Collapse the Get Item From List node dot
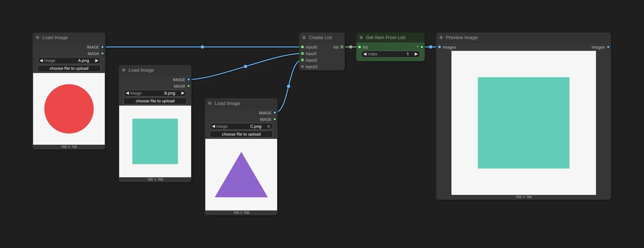The image size is (644, 248). pos(361,37)
